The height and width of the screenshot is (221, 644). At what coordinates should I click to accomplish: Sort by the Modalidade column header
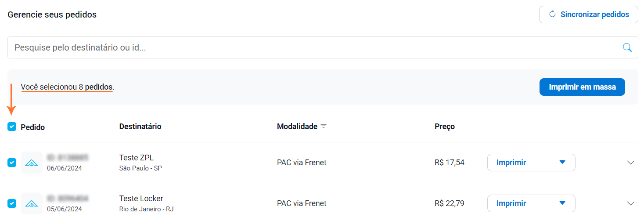[x=297, y=127]
